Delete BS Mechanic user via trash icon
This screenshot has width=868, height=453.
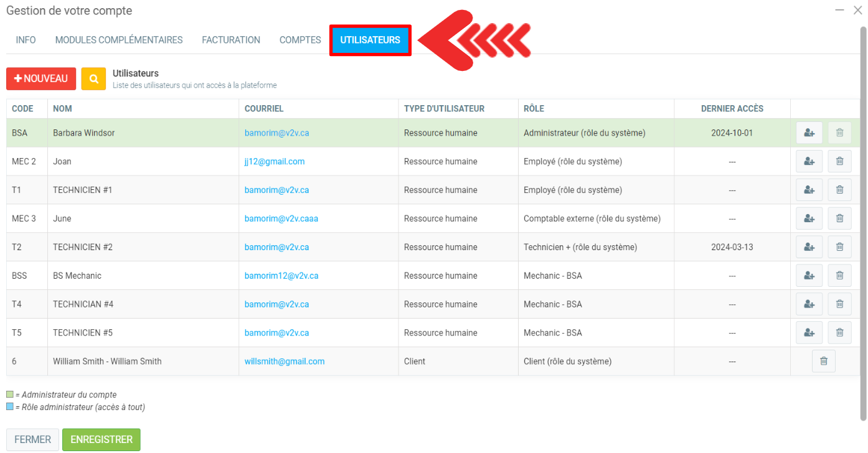[x=839, y=276]
